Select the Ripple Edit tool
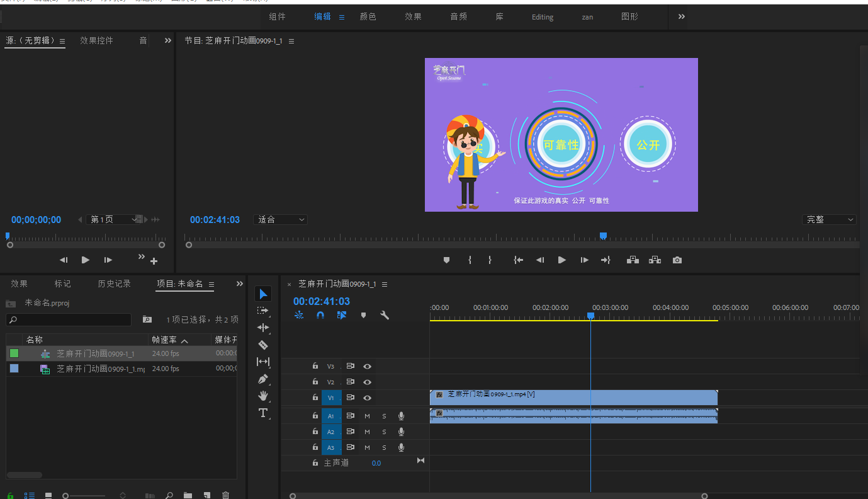868x499 pixels. (263, 328)
